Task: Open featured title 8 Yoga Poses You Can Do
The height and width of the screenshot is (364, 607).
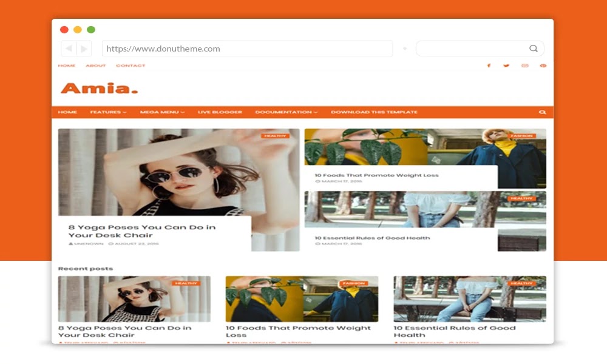Action: pyautogui.click(x=142, y=231)
